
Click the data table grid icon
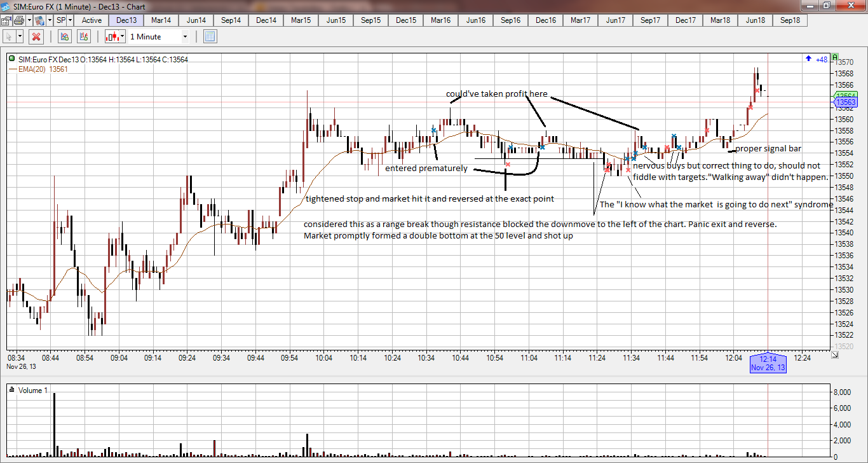210,36
